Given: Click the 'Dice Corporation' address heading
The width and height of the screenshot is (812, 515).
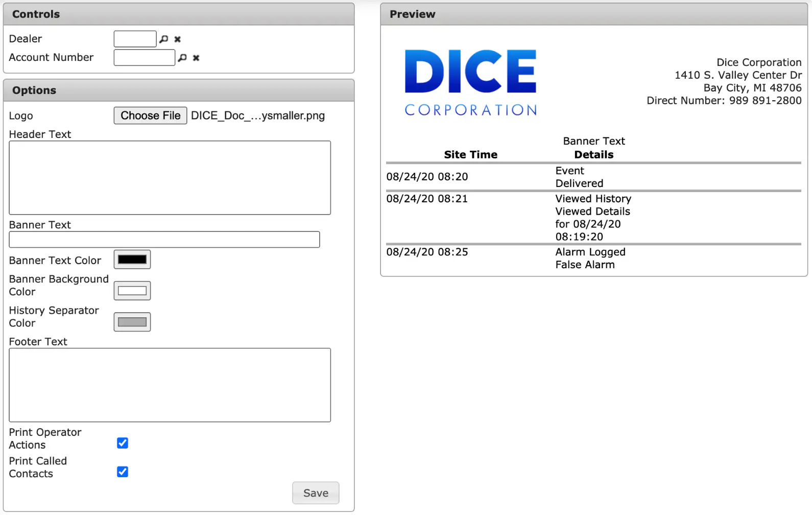Looking at the screenshot, I should (x=759, y=62).
